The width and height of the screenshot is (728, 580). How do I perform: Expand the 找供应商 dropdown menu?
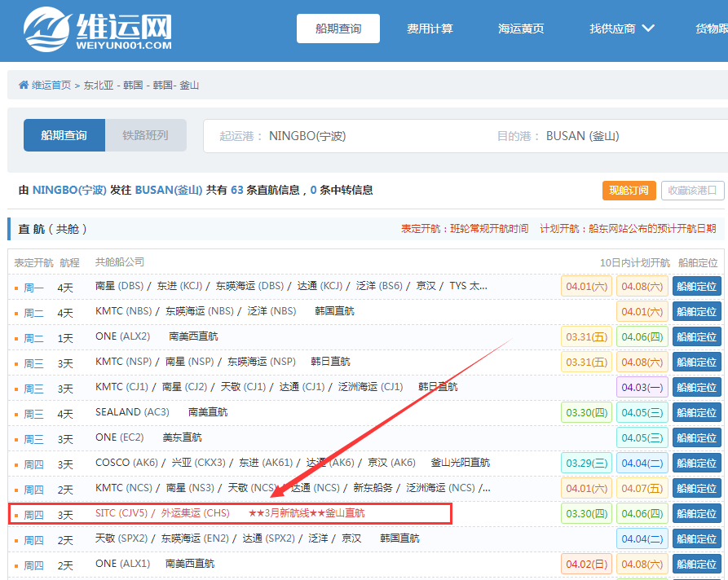pyautogui.click(x=622, y=29)
